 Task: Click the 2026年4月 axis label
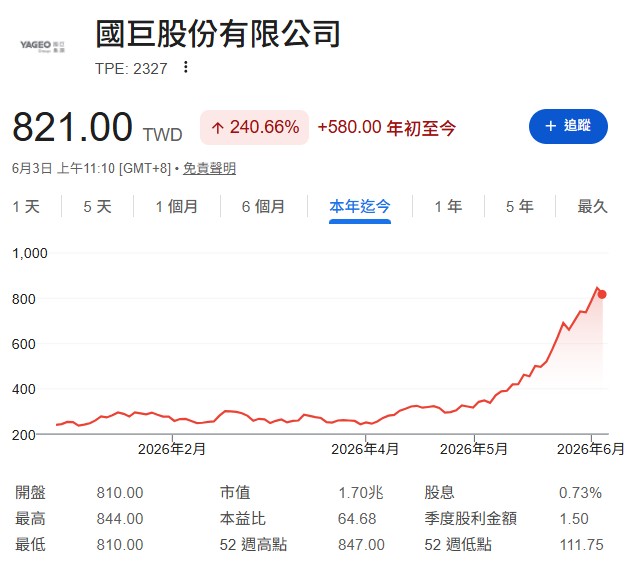tap(365, 449)
